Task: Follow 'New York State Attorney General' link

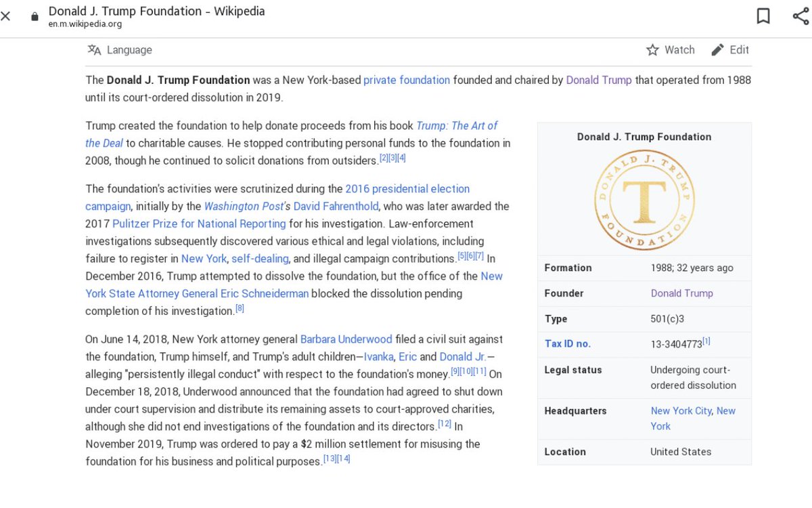Action: click(152, 293)
